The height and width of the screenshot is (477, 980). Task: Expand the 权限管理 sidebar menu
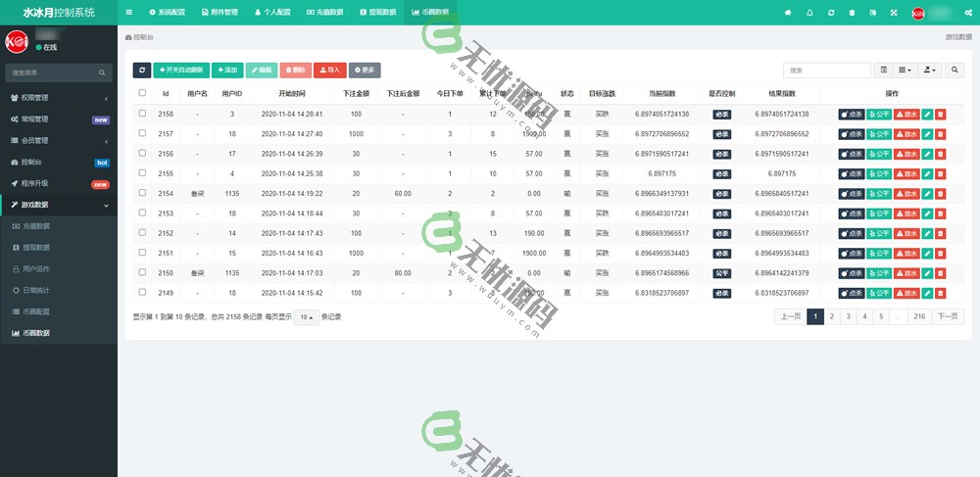[59, 98]
